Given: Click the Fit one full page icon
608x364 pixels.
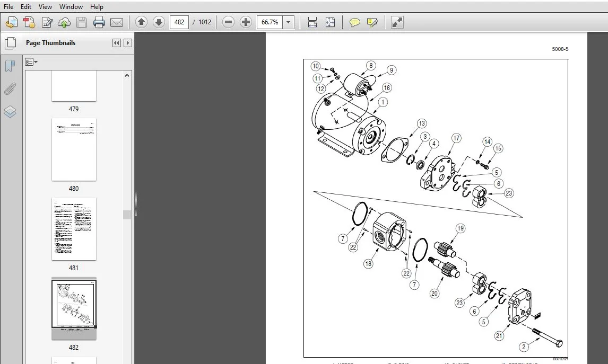Looking at the screenshot, I should pos(330,22).
